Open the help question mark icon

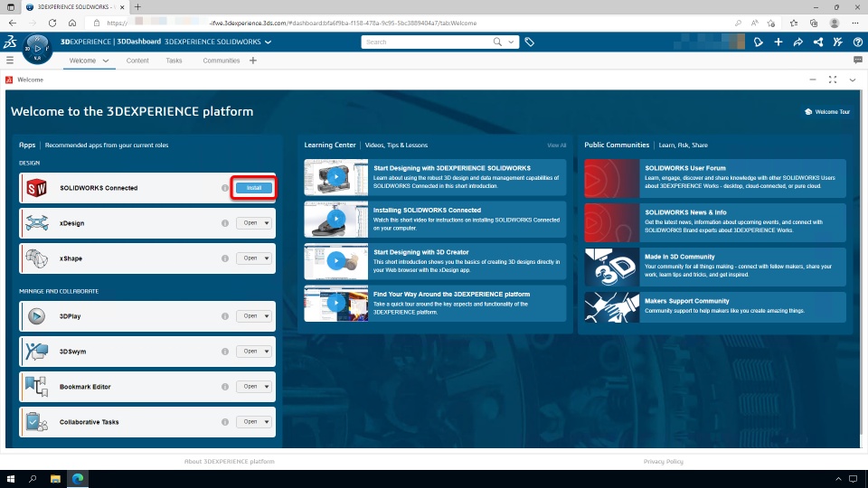pyautogui.click(x=857, y=42)
